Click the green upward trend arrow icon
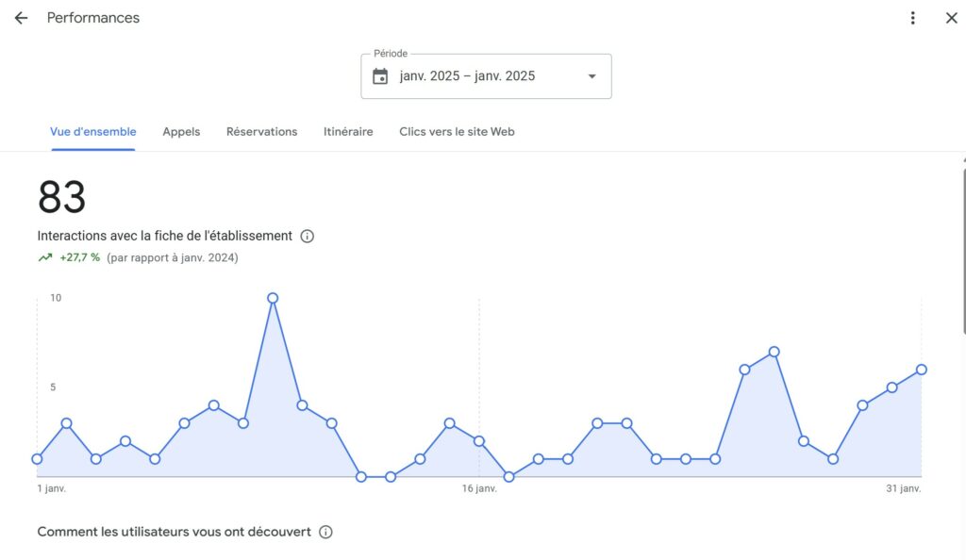The image size is (966, 560). (x=44, y=257)
